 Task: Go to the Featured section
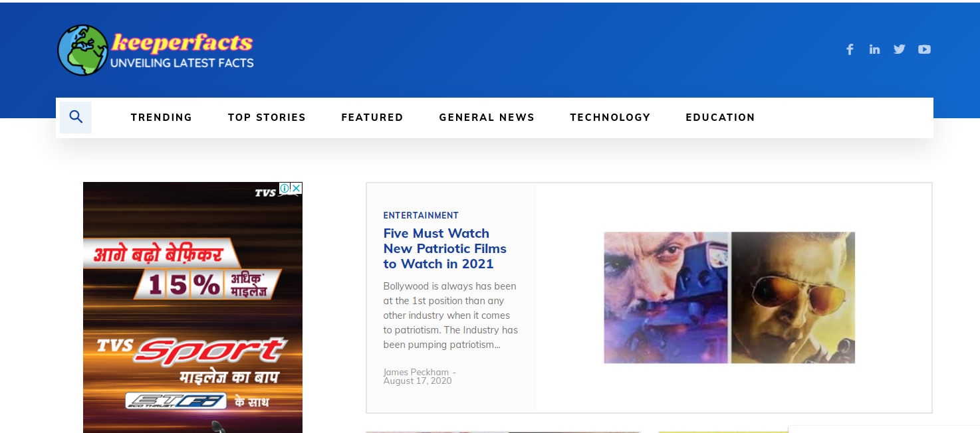372,118
